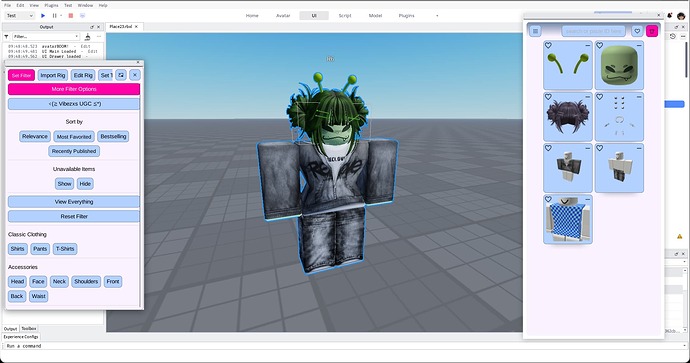Open the Test mode dropdown
690x363 pixels.
click(x=20, y=15)
